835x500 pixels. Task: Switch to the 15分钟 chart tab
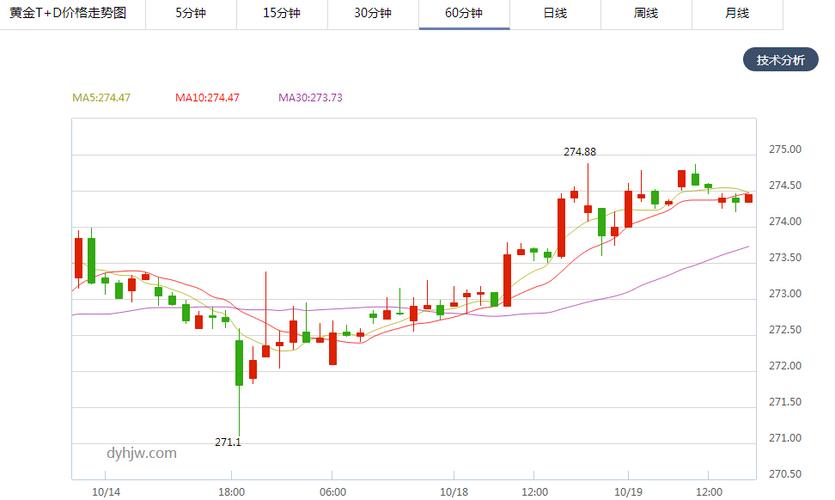click(x=281, y=14)
